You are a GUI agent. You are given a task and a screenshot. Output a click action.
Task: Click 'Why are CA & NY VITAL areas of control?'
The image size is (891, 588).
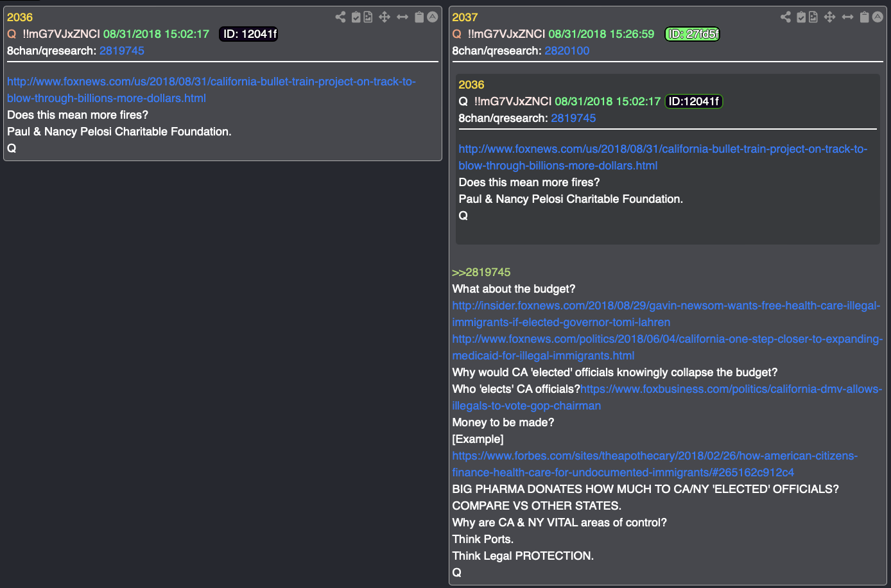559,523
